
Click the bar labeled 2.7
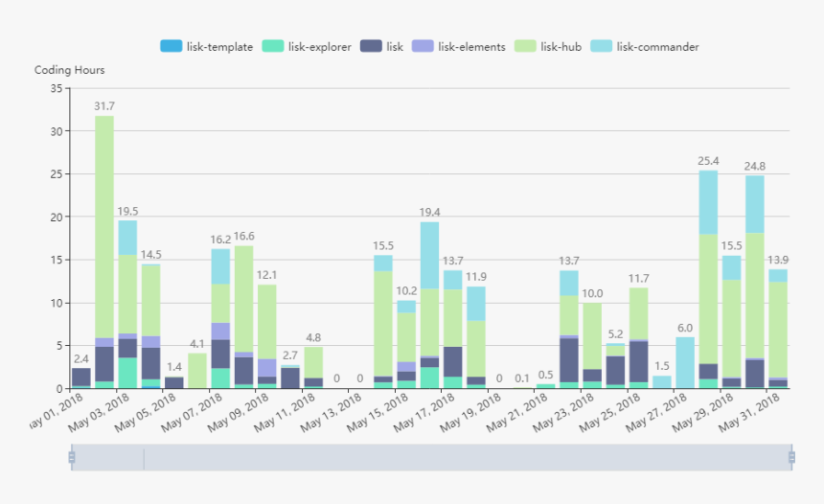point(290,377)
